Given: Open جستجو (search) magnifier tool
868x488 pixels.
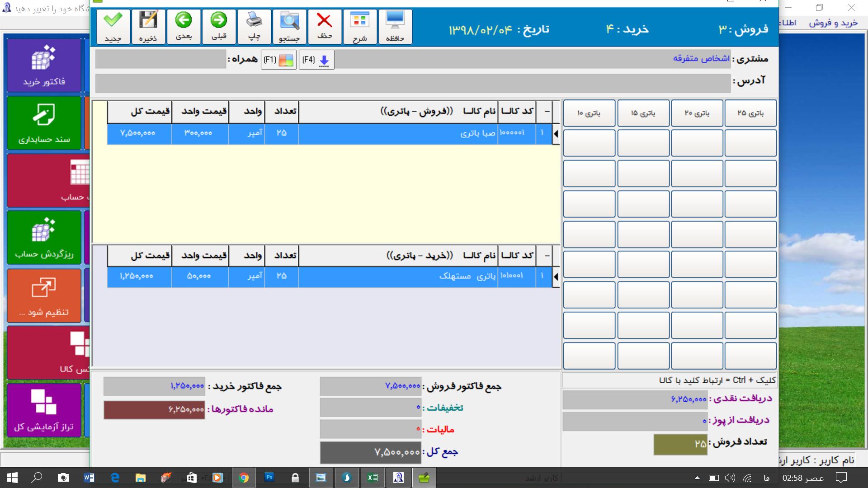Looking at the screenshot, I should (x=289, y=27).
